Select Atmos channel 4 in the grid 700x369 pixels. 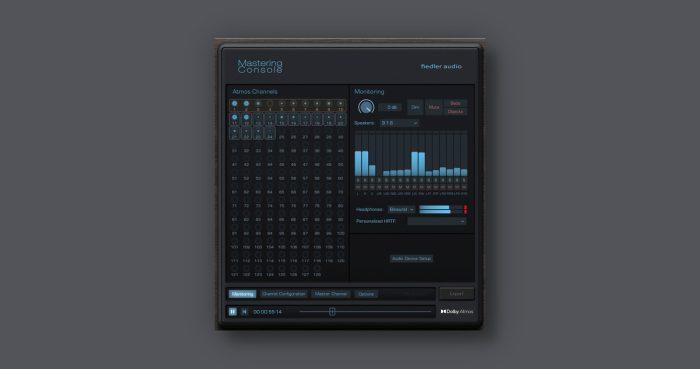pos(270,105)
